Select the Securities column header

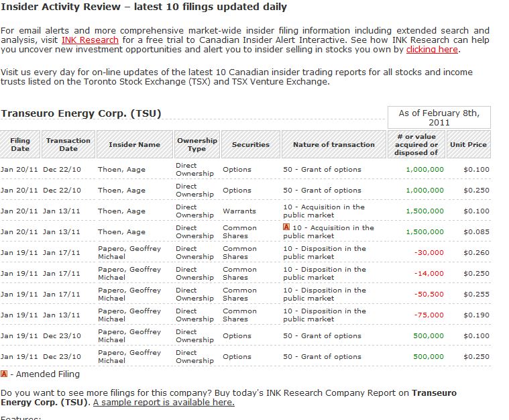click(250, 144)
